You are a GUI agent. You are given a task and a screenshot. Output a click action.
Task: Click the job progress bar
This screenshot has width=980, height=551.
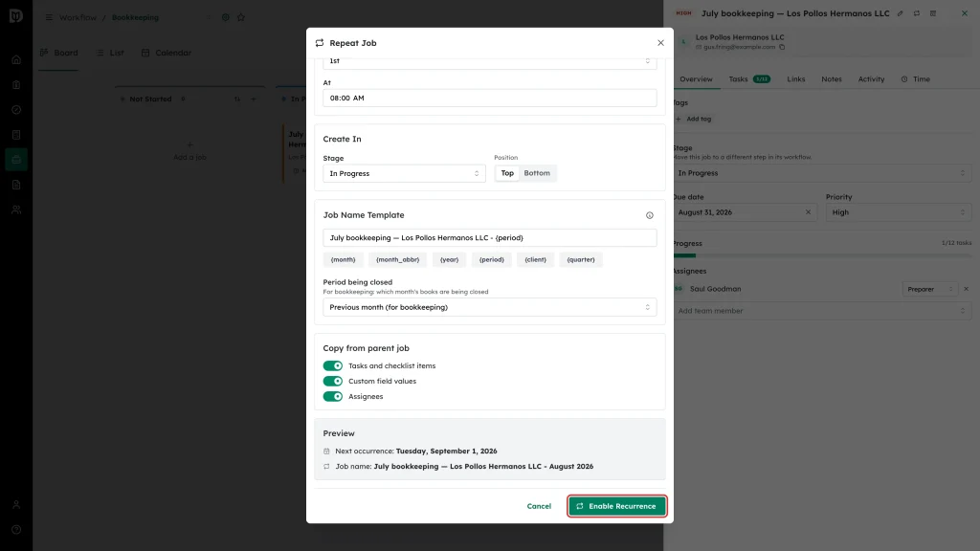pos(821,255)
